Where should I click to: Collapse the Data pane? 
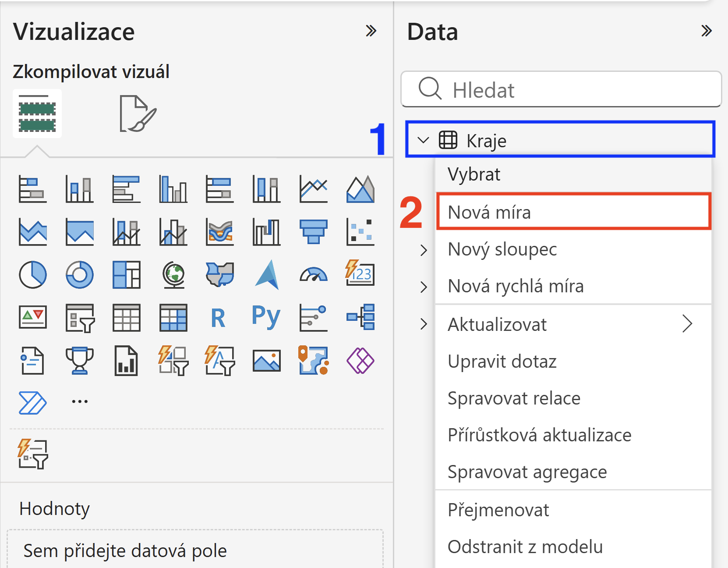(x=706, y=31)
